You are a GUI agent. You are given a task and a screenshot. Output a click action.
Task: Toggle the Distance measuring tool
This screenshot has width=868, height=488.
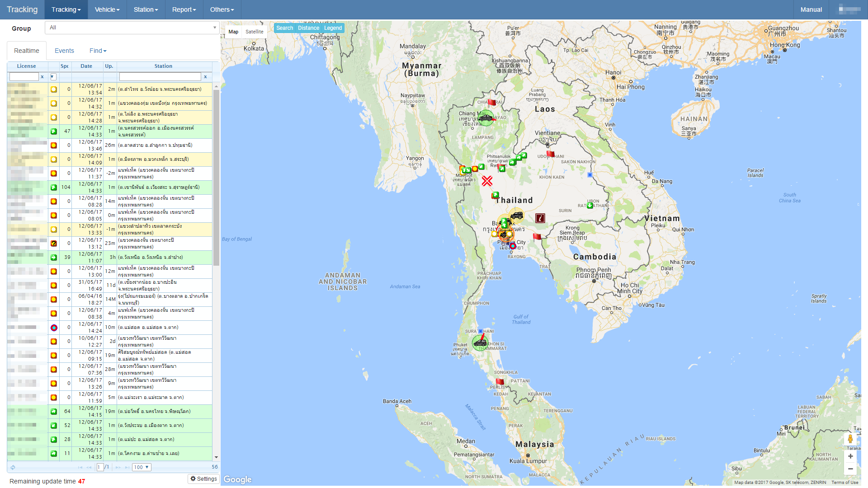[308, 28]
